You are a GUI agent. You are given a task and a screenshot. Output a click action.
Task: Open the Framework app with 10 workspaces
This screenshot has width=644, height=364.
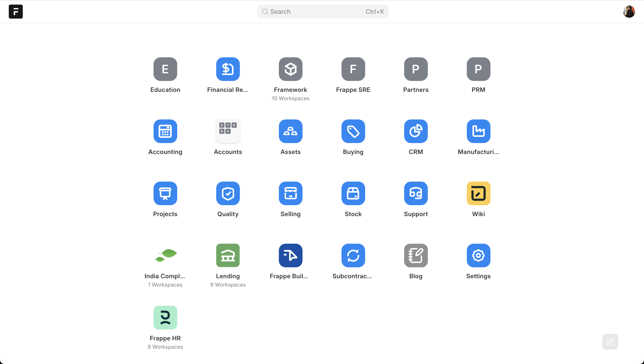[x=290, y=69]
